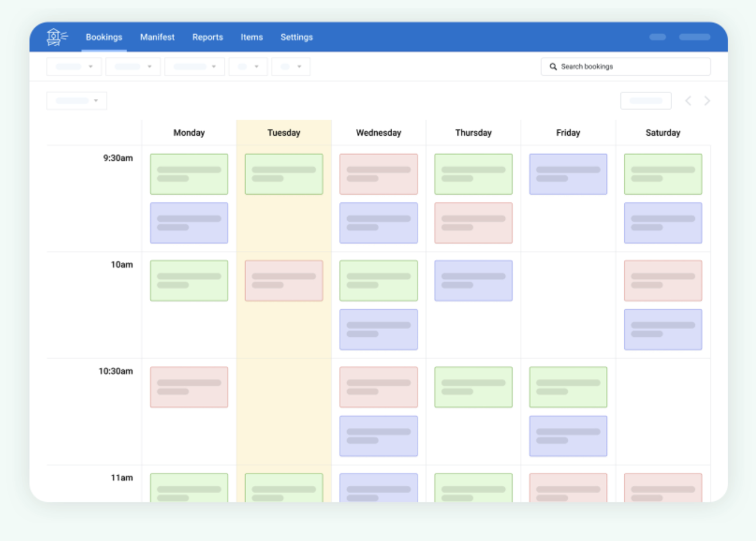The image size is (756, 541).
Task: Switch to the Manifest tab
Action: 157,37
